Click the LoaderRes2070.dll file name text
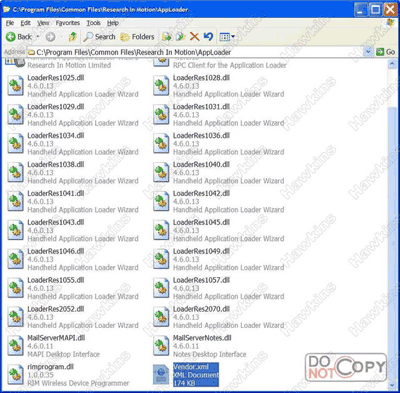The width and height of the screenshot is (400, 393). tap(201, 309)
